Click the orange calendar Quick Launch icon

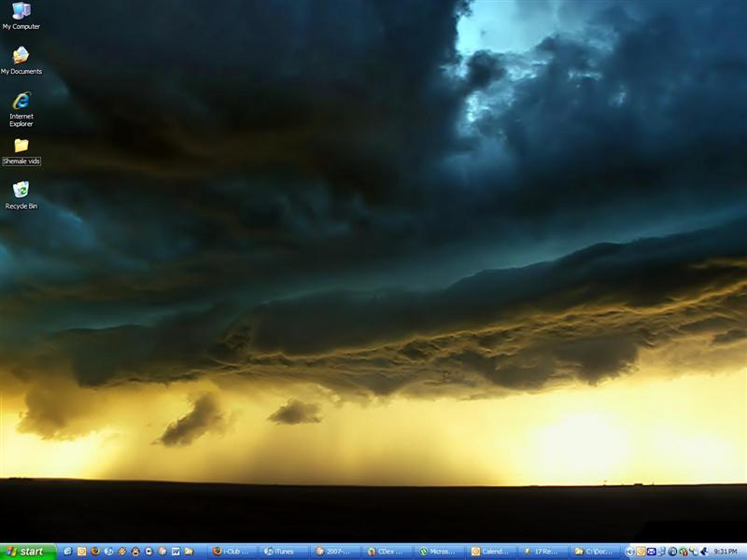pos(81,552)
